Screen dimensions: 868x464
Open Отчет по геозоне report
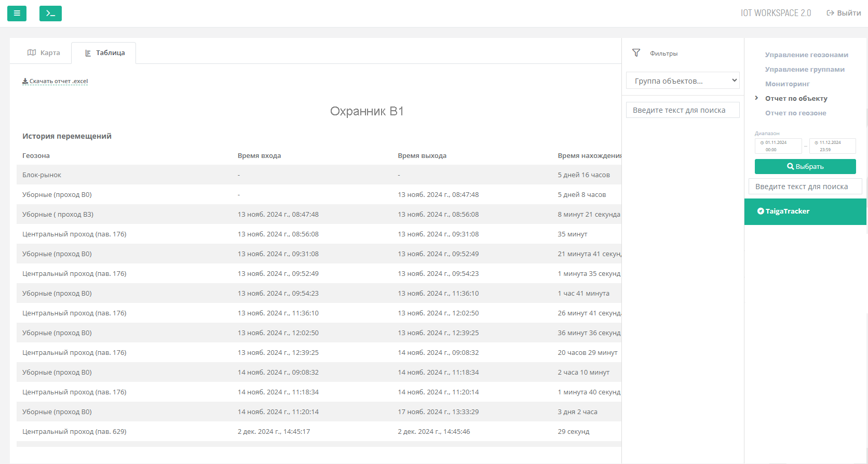(x=795, y=113)
